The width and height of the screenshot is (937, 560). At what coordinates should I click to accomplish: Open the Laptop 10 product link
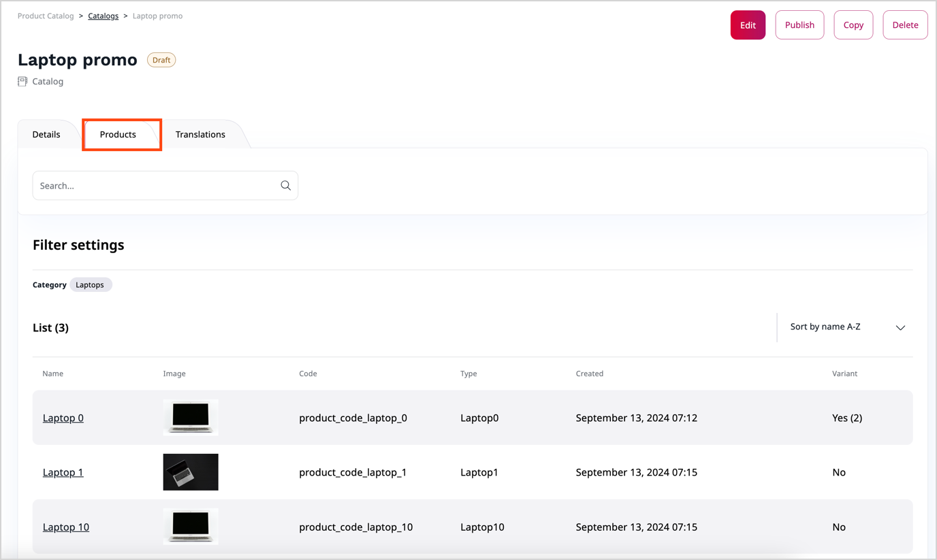[x=66, y=527]
